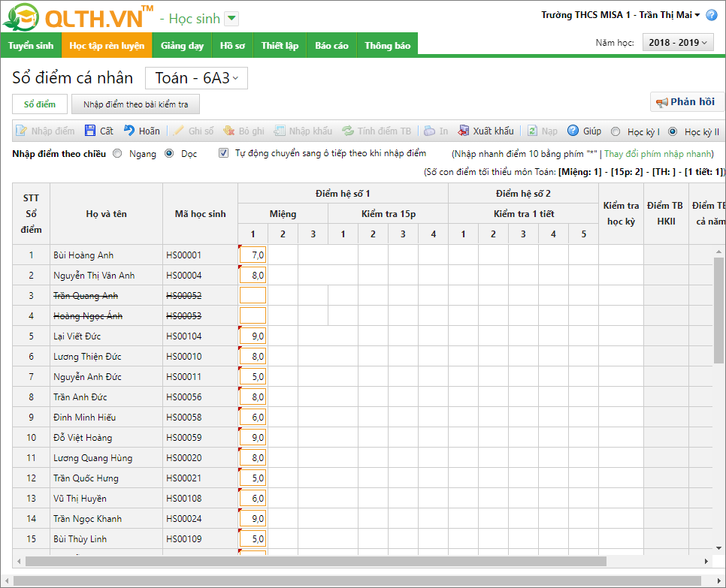Click the Nạp reload icon

coord(532,131)
